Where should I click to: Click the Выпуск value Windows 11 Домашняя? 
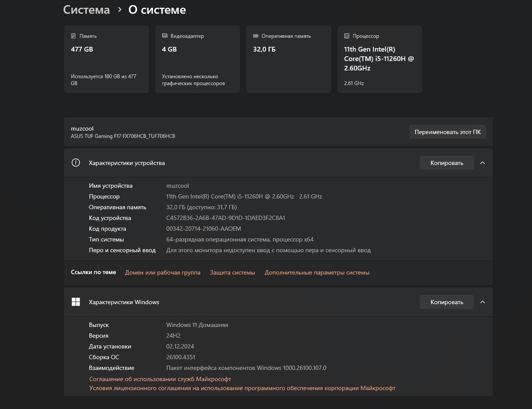pos(197,325)
